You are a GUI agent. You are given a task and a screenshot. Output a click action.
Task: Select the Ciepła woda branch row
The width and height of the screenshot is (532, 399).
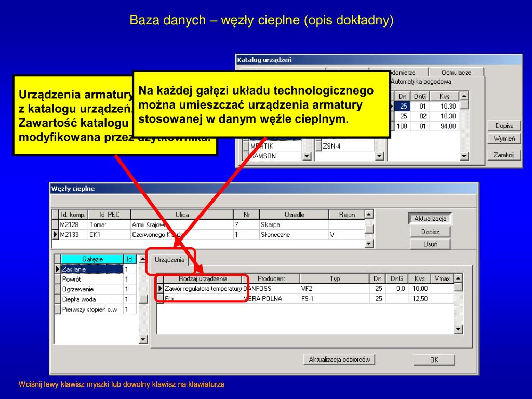[92, 299]
